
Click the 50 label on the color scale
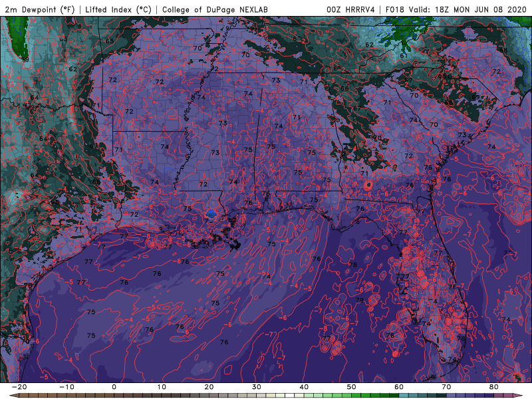(x=352, y=387)
